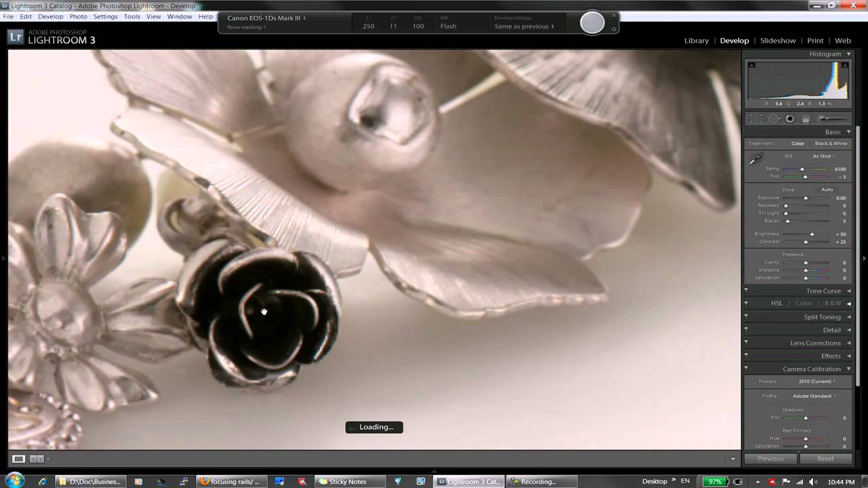Switch to Loupe view mode in toolbar
Screen dimensions: 868x488
(19, 459)
